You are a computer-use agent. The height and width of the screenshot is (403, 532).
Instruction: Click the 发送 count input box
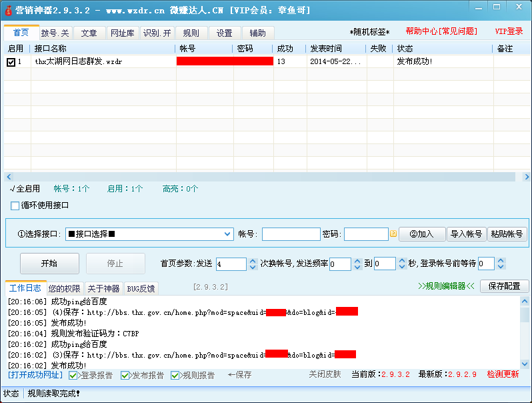[x=231, y=264]
